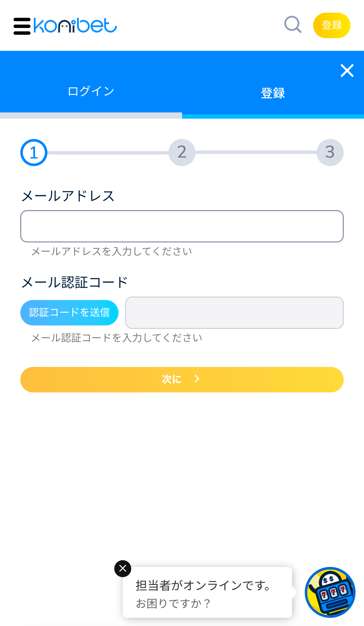Focus the メールアドレス input field
This screenshot has height=626, width=364.
pos(182,226)
